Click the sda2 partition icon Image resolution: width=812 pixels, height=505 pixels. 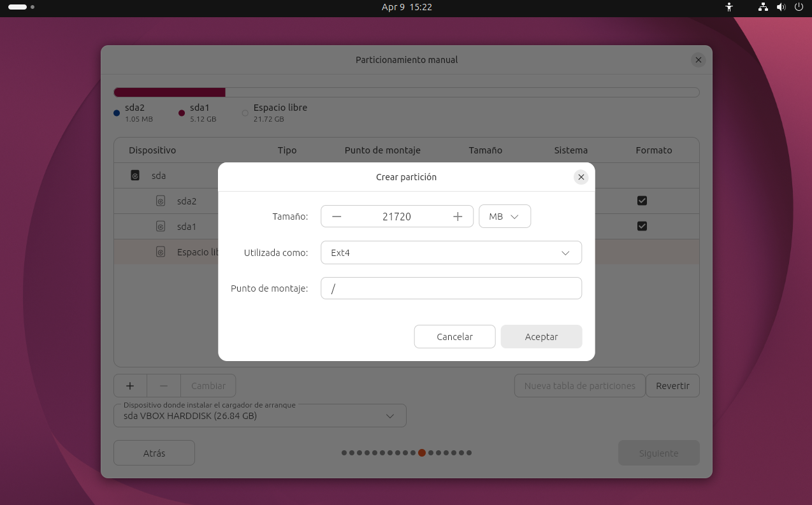click(x=161, y=201)
